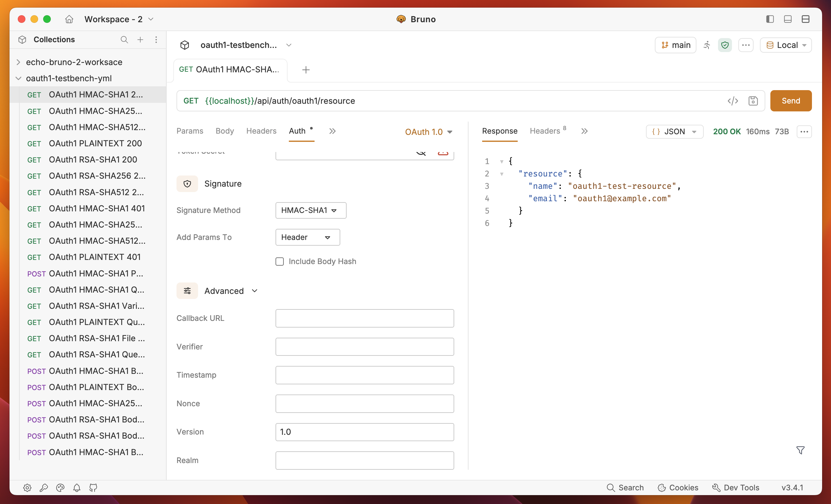Click the response filter funnel icon

tap(800, 450)
